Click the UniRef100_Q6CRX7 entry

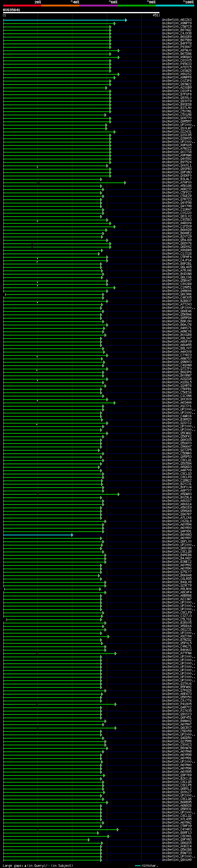pos(177,728)
